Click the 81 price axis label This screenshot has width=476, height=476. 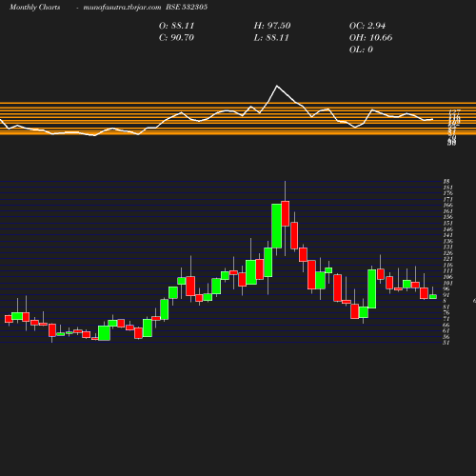pos(446,307)
